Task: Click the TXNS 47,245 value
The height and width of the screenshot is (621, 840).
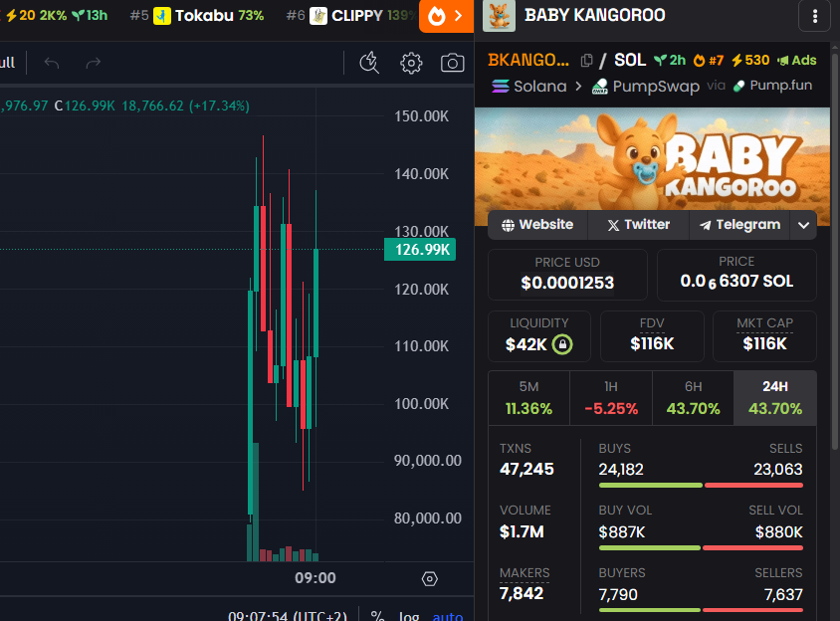Action: coord(526,470)
